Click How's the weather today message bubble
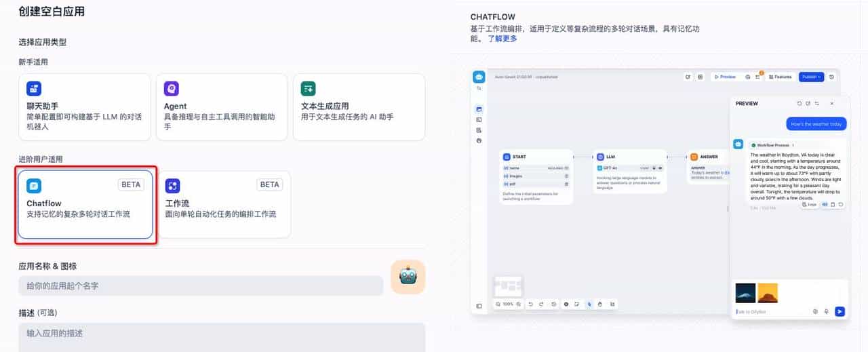 [x=816, y=124]
